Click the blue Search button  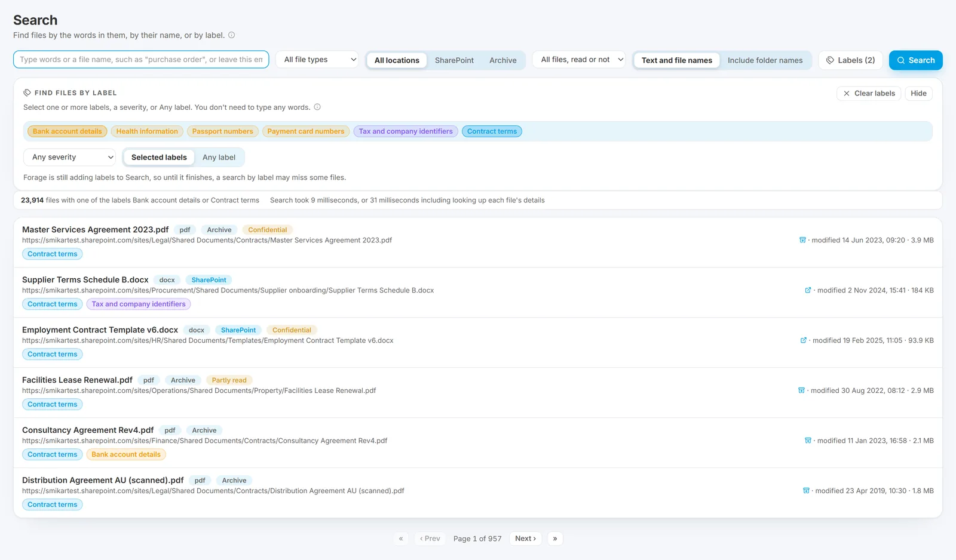[916, 60]
